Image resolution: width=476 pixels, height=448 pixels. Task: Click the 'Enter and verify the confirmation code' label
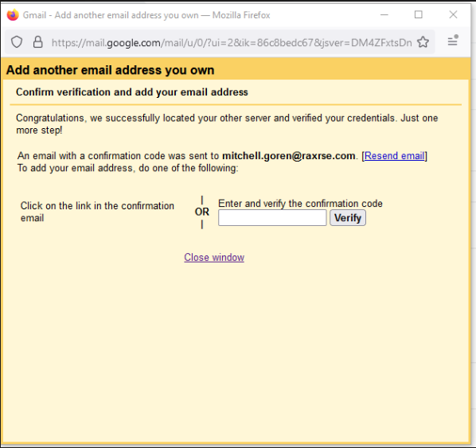[300, 204]
